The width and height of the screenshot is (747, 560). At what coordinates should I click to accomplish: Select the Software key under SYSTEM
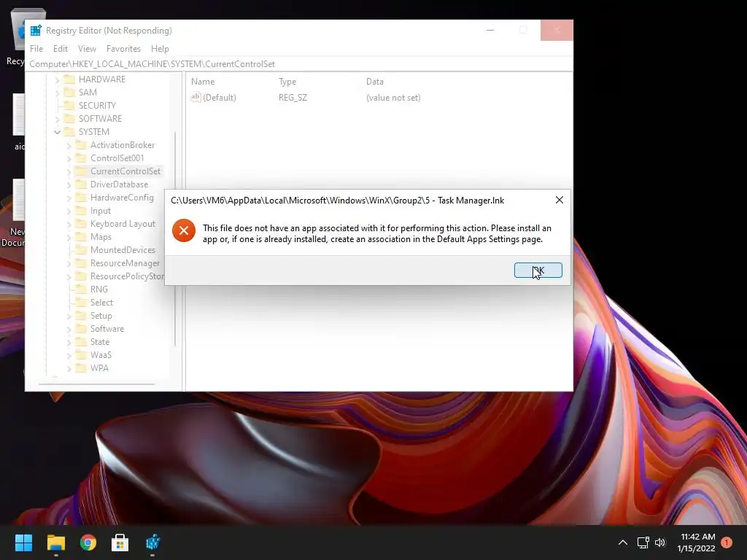(x=107, y=329)
